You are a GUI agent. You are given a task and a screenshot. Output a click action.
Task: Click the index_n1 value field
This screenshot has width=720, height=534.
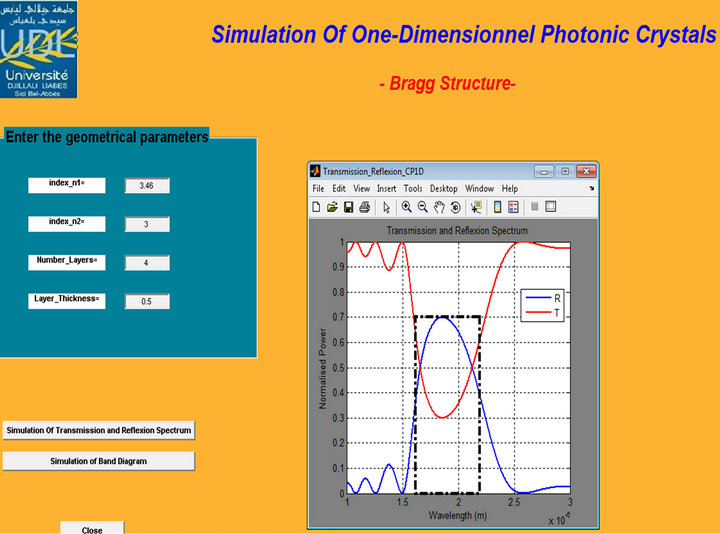point(147,185)
